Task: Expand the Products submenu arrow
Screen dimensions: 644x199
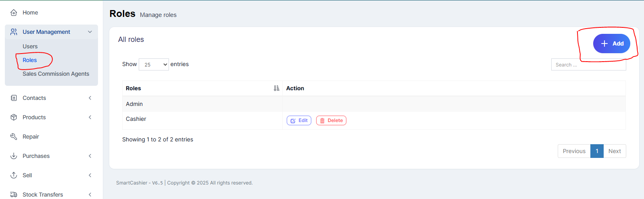Action: click(90, 117)
